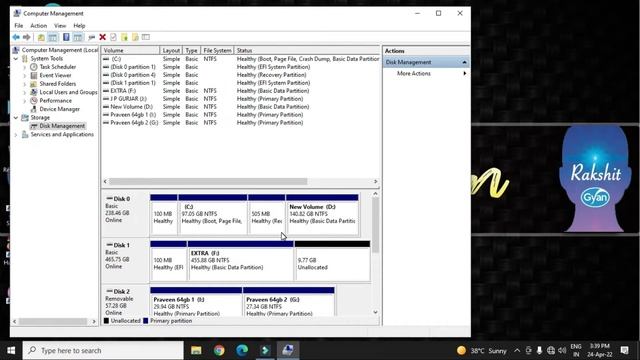The image size is (640, 360).
Task: Click the volume speaker icon in system tray
Action: 562,350
